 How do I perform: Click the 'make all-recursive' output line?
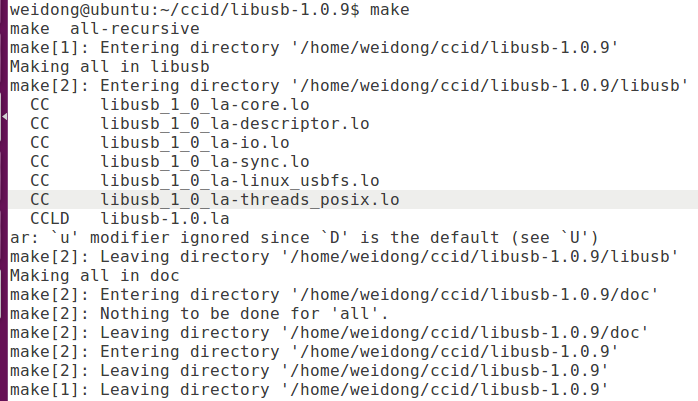tap(89, 28)
